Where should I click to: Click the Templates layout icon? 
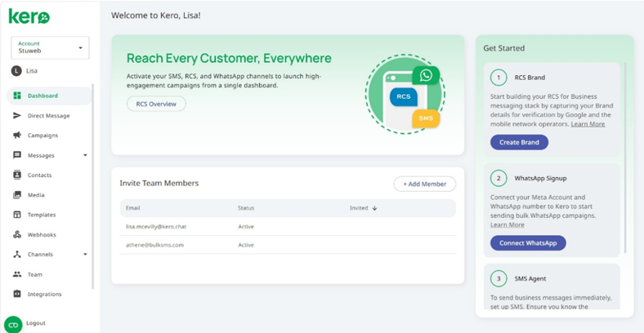point(17,215)
